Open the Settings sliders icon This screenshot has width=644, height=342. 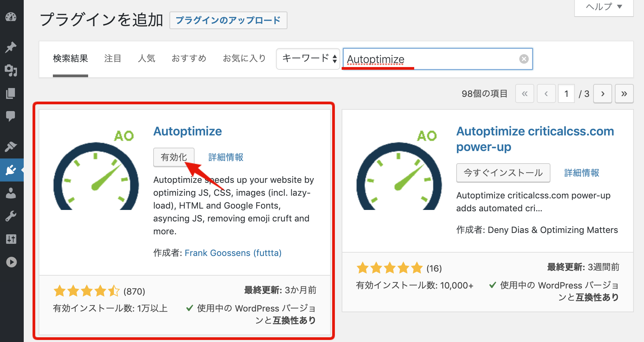coord(11,239)
